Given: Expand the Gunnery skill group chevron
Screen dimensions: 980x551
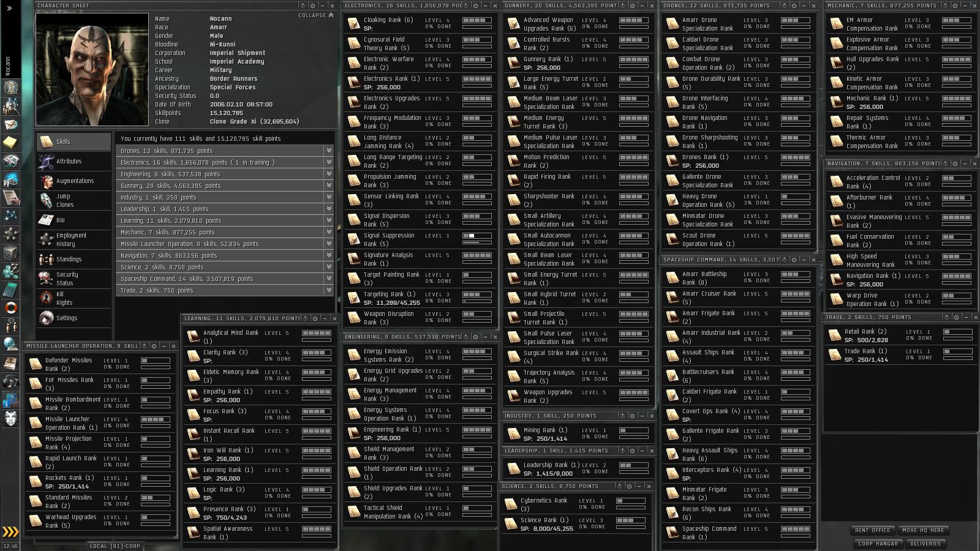Looking at the screenshot, I should click(329, 186).
